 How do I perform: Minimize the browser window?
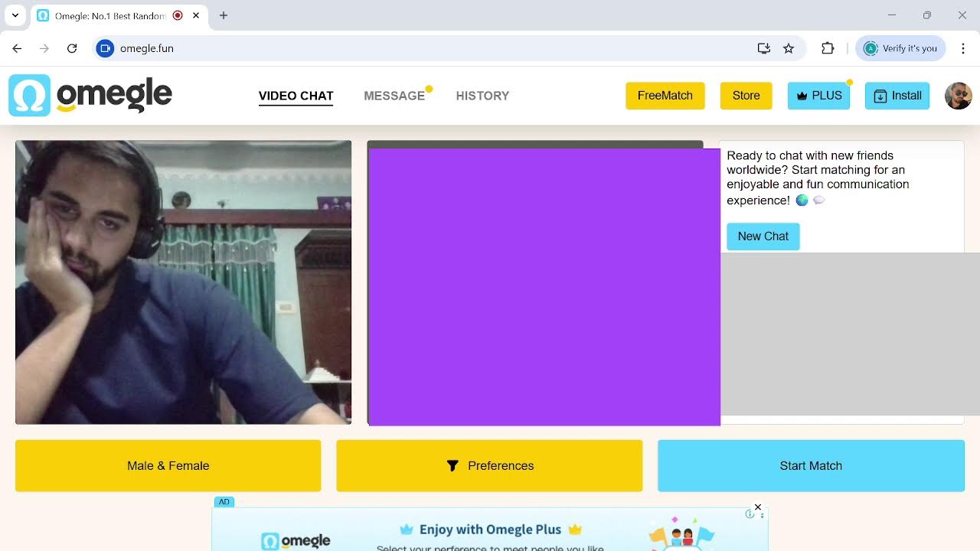coord(891,15)
